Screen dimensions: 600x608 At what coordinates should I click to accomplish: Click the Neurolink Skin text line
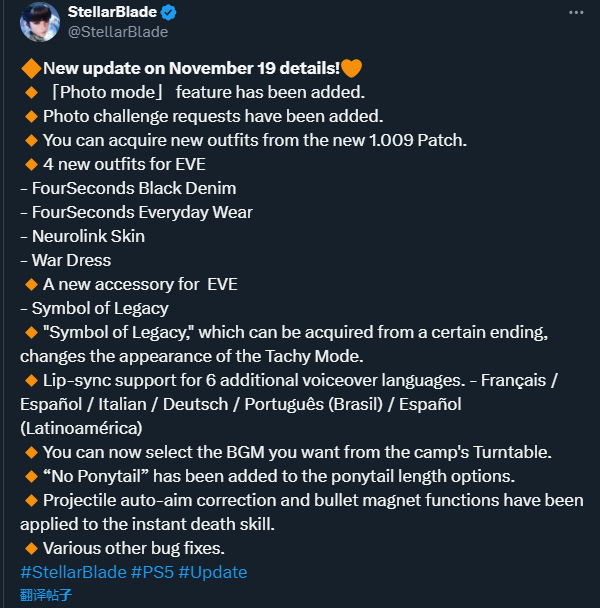[x=83, y=237]
